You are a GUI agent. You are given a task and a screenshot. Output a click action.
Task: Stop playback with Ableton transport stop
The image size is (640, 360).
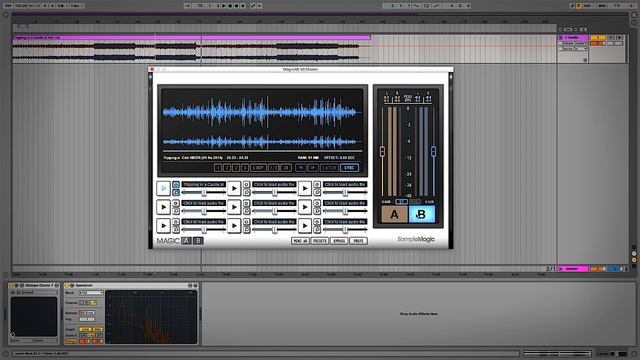(230, 6)
